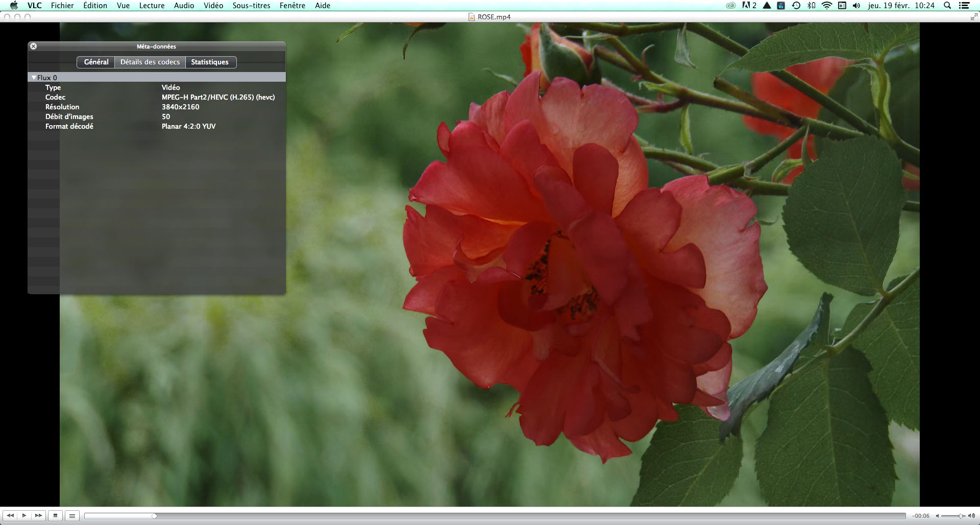Enter fullscreen using the title bar arrows icon
The height and width of the screenshot is (525, 980).
coord(973,17)
